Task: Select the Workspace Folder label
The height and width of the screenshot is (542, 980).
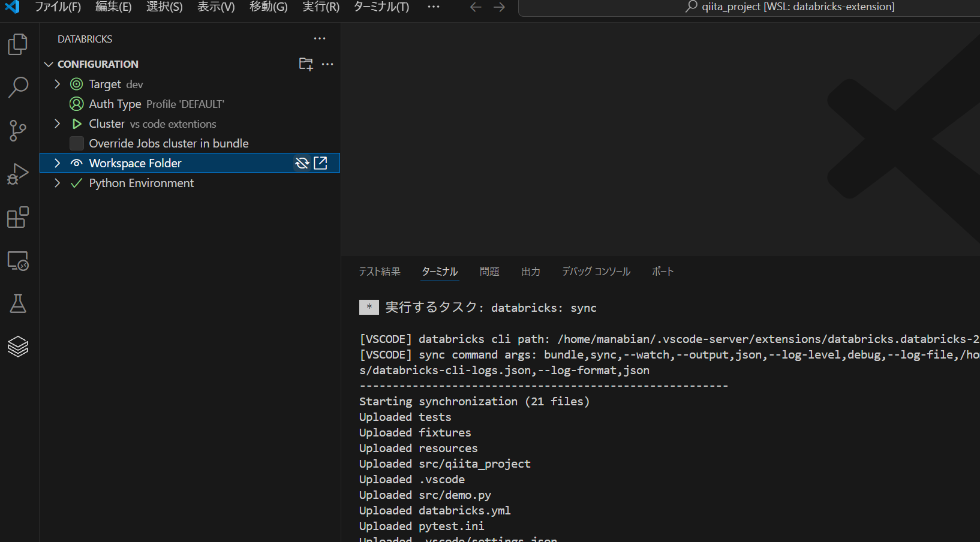Action: [x=135, y=163]
